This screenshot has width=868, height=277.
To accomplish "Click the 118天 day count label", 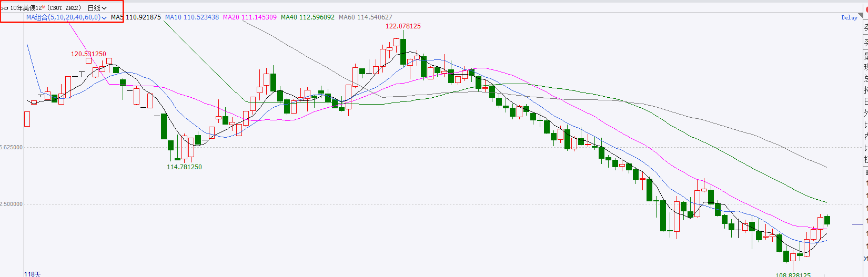I will (x=32, y=274).
